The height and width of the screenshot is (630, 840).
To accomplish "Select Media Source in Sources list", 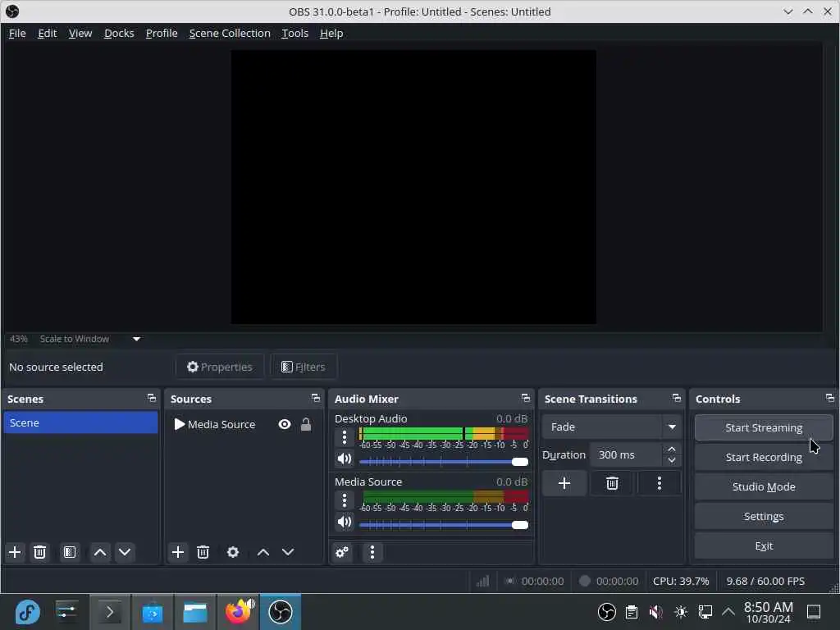I will click(244, 424).
